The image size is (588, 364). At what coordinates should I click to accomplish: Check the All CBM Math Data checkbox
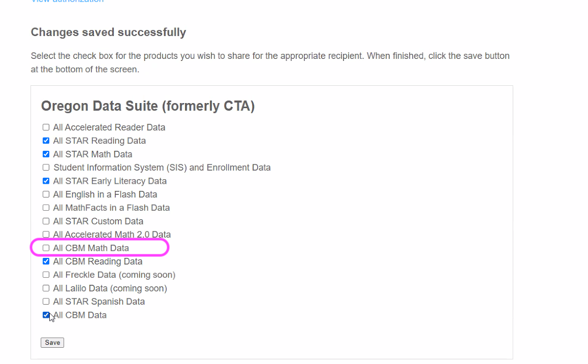46,248
